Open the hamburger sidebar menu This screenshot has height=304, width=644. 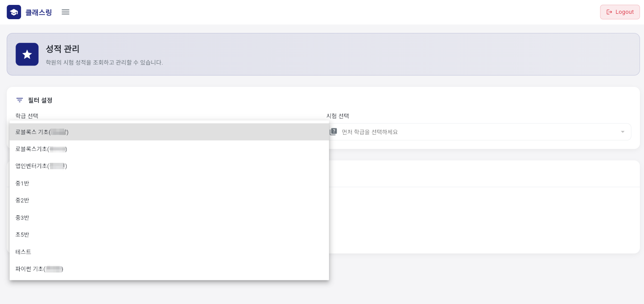[66, 12]
